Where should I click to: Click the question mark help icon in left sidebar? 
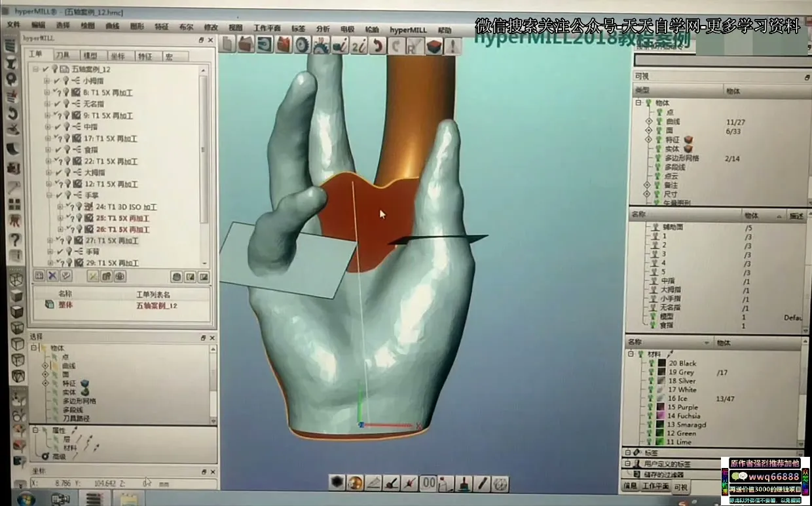coord(14,240)
